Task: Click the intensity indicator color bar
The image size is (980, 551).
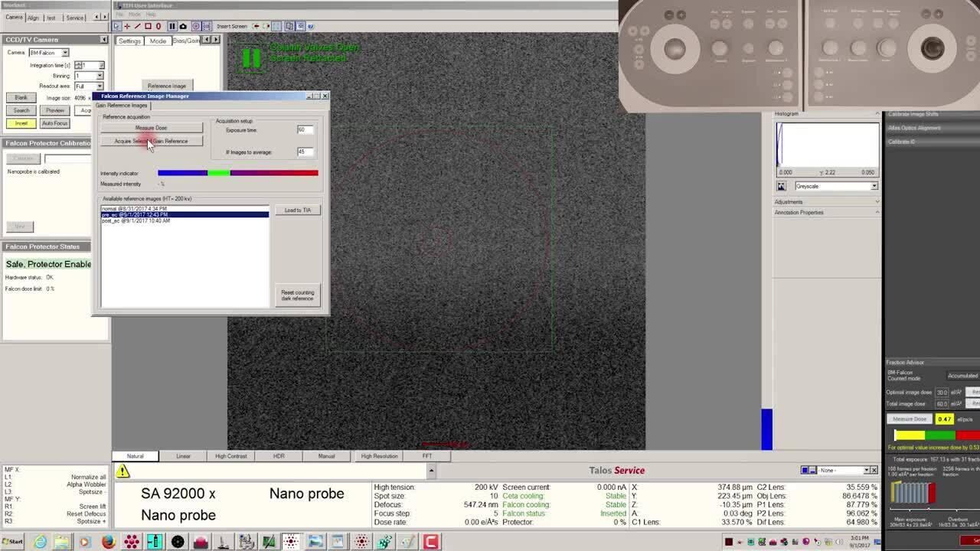Action: coord(237,173)
